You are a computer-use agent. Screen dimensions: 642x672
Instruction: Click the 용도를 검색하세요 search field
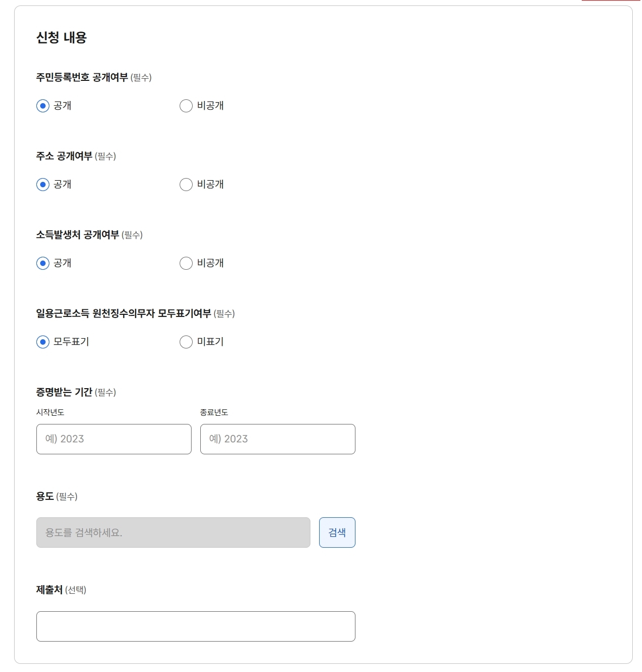coord(173,532)
